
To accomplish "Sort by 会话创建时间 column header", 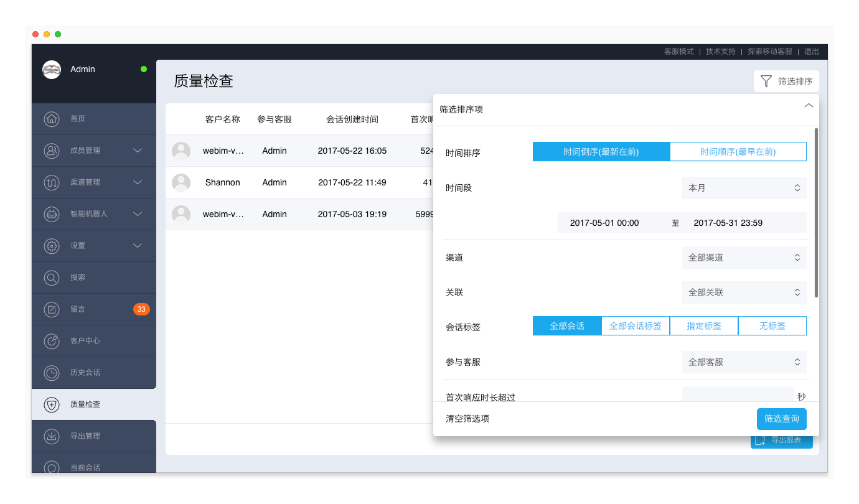I will 352,119.
